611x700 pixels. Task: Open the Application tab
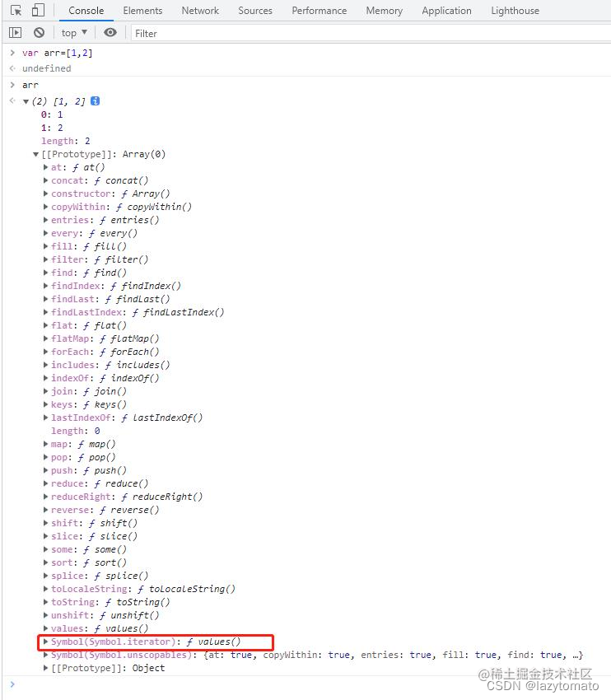tap(447, 10)
